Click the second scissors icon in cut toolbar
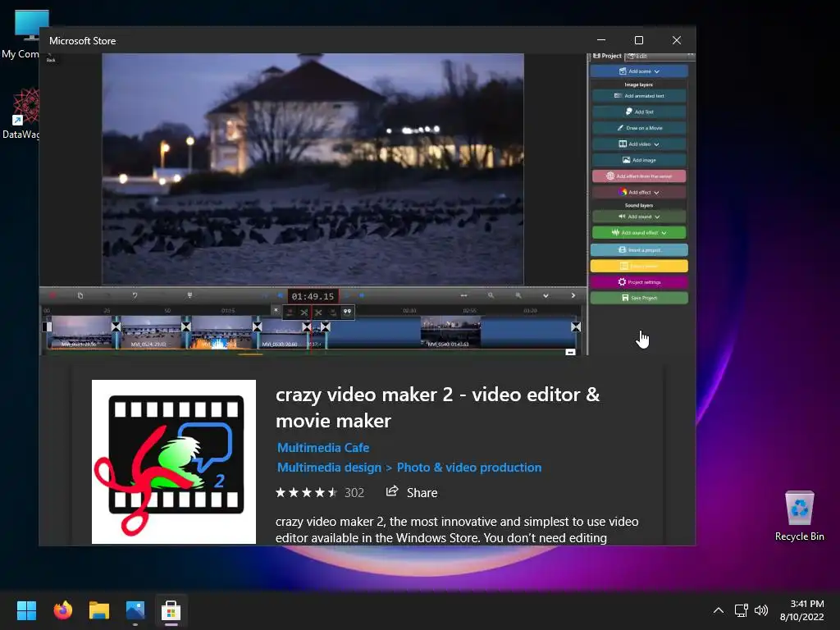 [319, 313]
